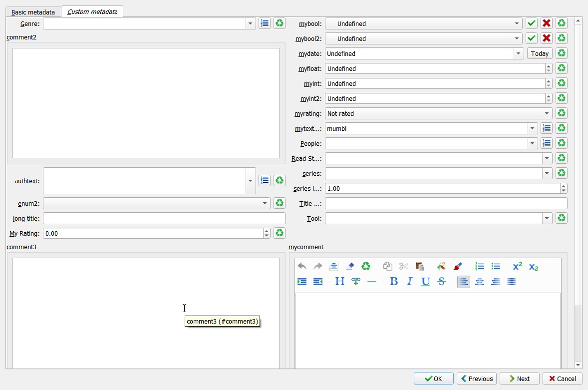
Task: Click in the long title input field
Action: click(x=164, y=218)
